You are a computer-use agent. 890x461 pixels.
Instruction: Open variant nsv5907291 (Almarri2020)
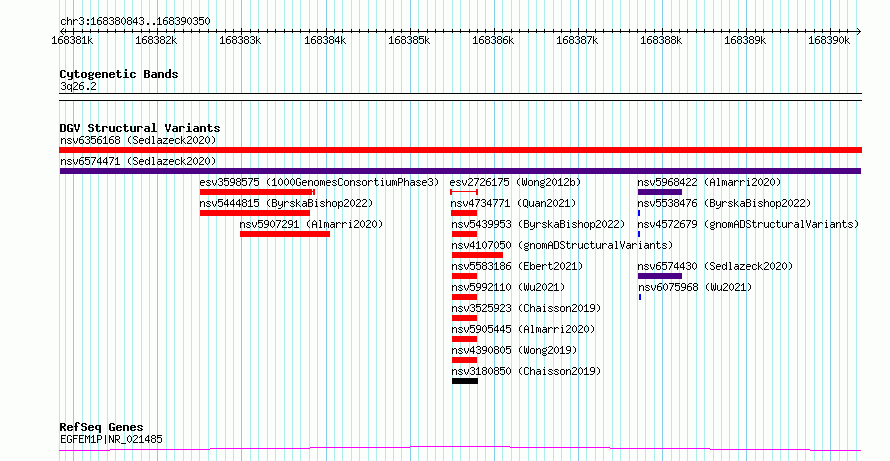311,224
